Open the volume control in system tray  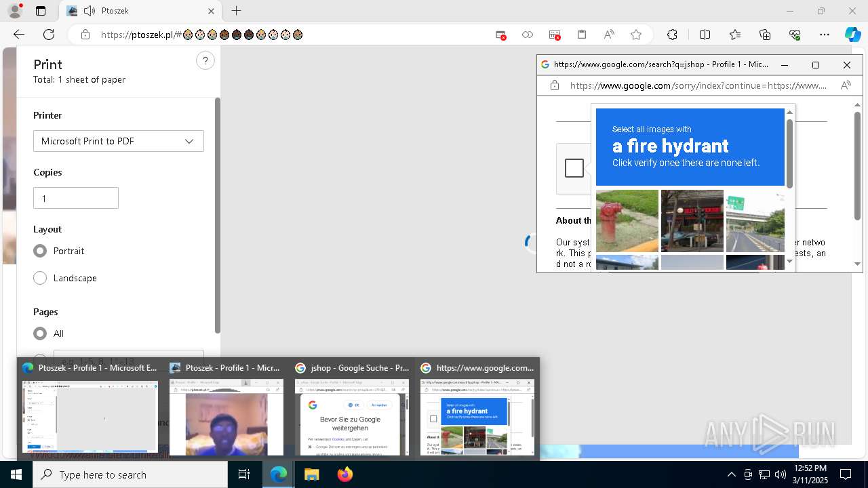781,474
